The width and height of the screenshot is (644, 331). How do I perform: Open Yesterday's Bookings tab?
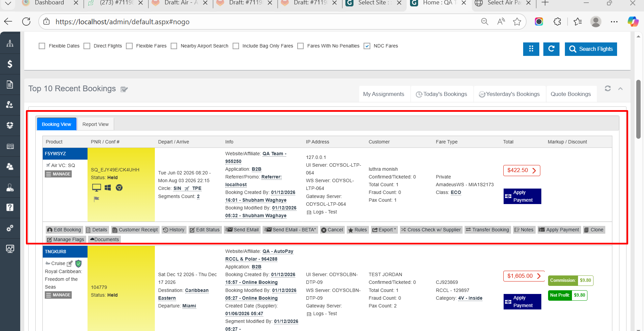[x=509, y=94]
